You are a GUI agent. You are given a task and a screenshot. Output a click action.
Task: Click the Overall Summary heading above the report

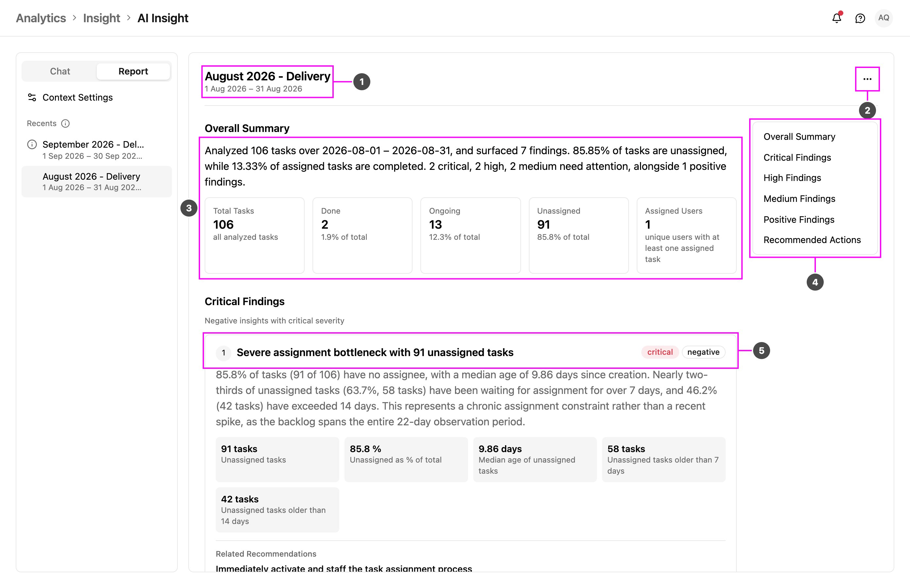(x=247, y=128)
